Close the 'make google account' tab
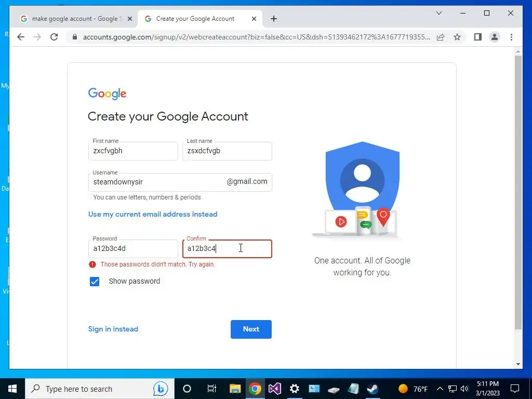The image size is (532, 399). pos(129,19)
